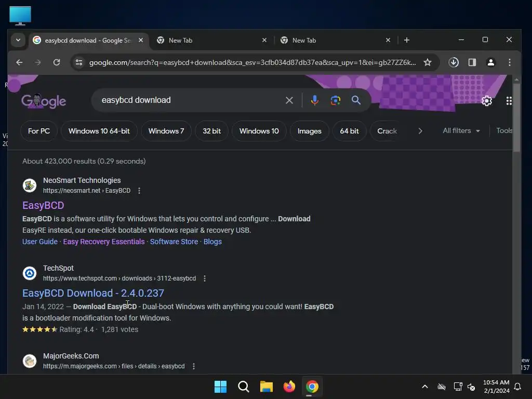The height and width of the screenshot is (399, 532).
Task: Clear the search box with X
Action: [x=289, y=100]
